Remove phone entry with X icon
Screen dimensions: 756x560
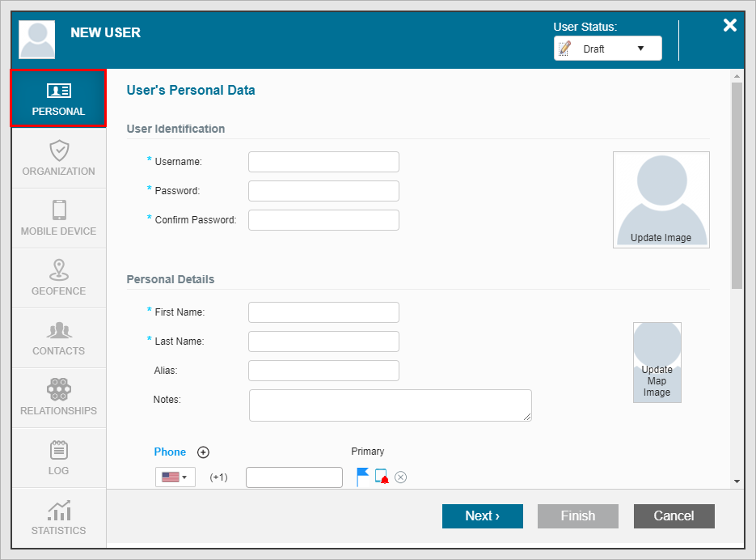pyautogui.click(x=400, y=477)
